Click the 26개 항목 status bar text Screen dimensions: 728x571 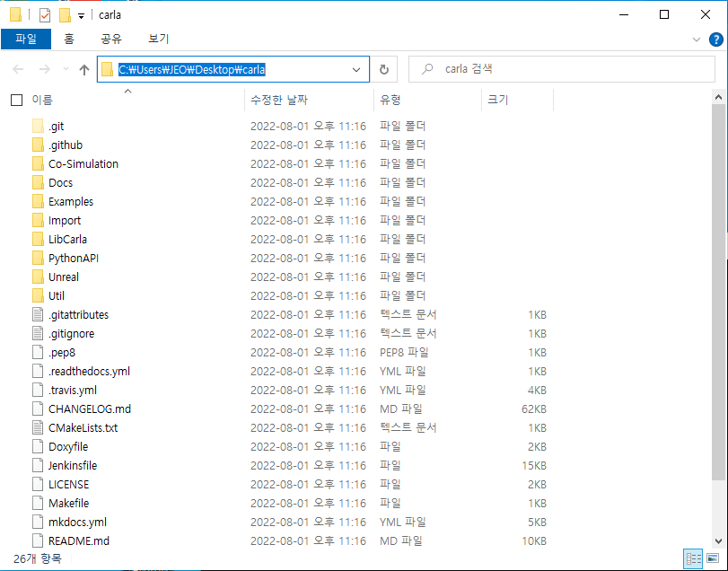coord(37,558)
